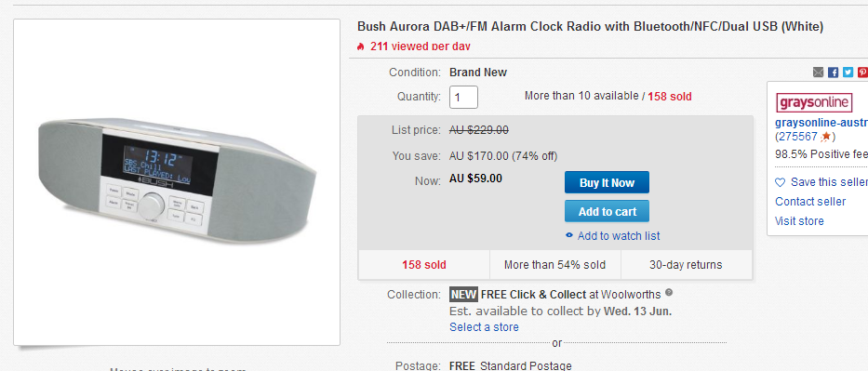868x371 pixels.
Task: Click the Add to cart button
Action: pos(607,211)
